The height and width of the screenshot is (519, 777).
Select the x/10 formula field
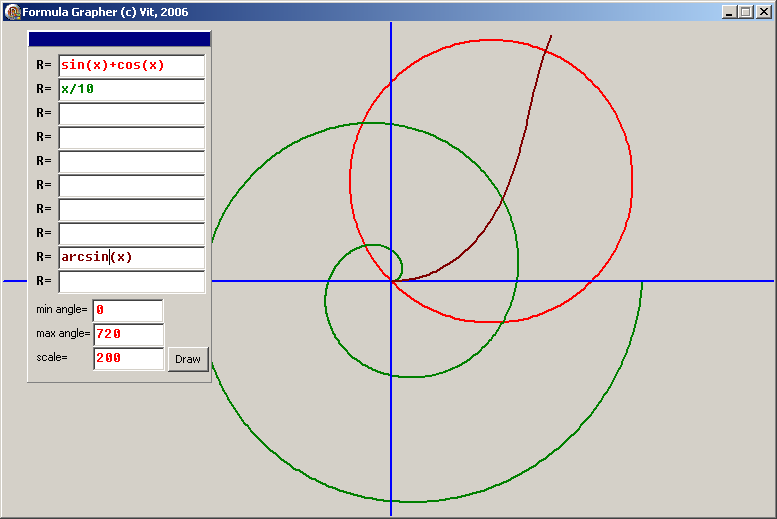(131, 89)
